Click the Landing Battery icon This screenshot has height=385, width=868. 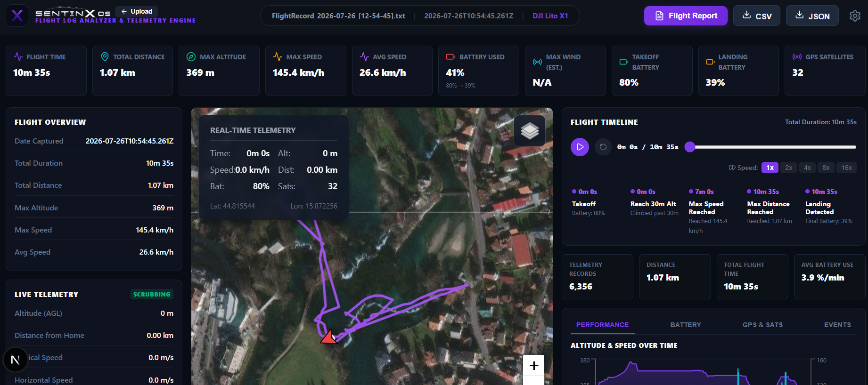(x=710, y=62)
